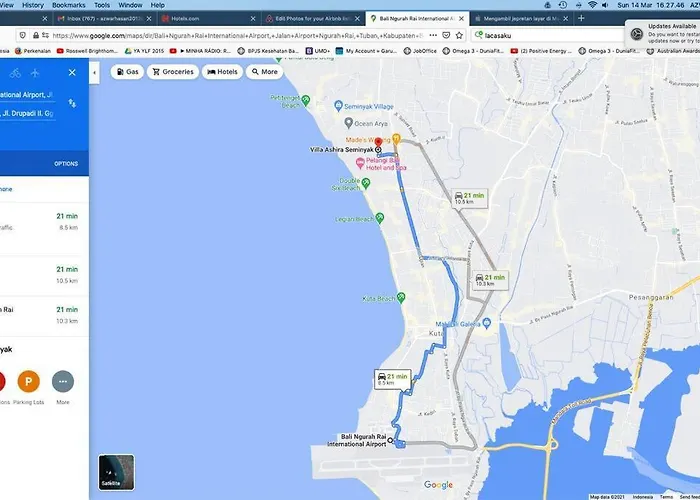Open the Double Six Beach marker
The height and width of the screenshot is (500, 700).
pyautogui.click(x=366, y=183)
